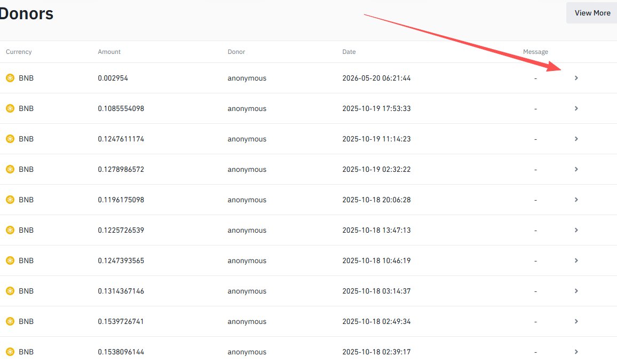Select the amount 0.1247393565

[x=121, y=260]
